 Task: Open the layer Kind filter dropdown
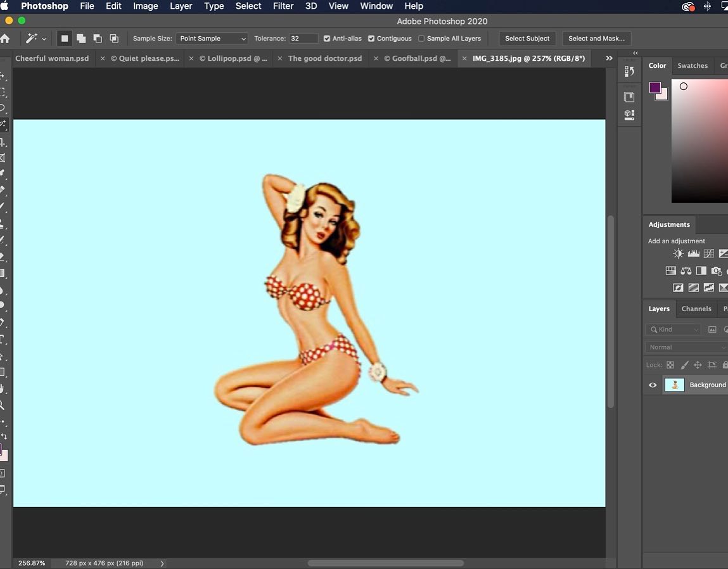click(673, 329)
